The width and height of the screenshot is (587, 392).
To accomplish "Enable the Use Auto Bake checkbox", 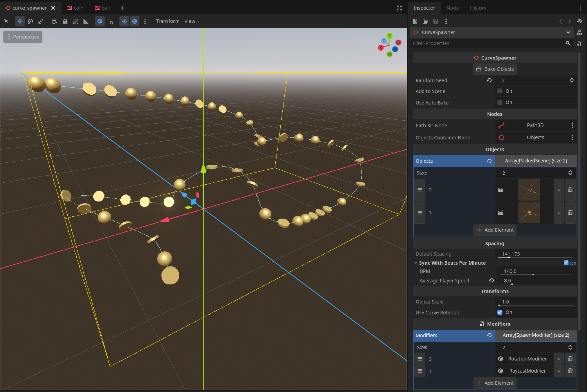I will point(500,102).
